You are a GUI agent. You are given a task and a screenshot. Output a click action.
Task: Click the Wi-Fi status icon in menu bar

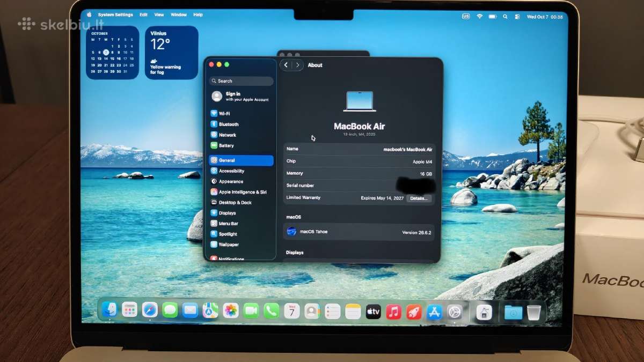click(479, 17)
